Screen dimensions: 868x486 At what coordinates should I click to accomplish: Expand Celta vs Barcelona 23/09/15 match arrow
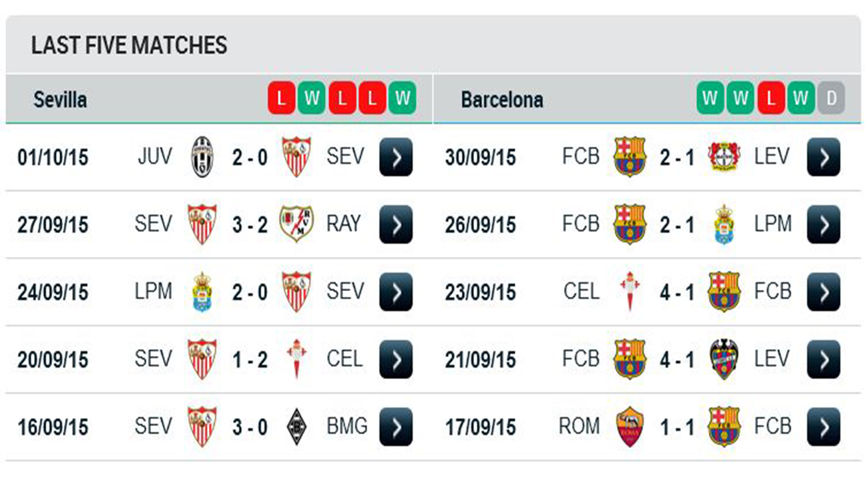823,292
